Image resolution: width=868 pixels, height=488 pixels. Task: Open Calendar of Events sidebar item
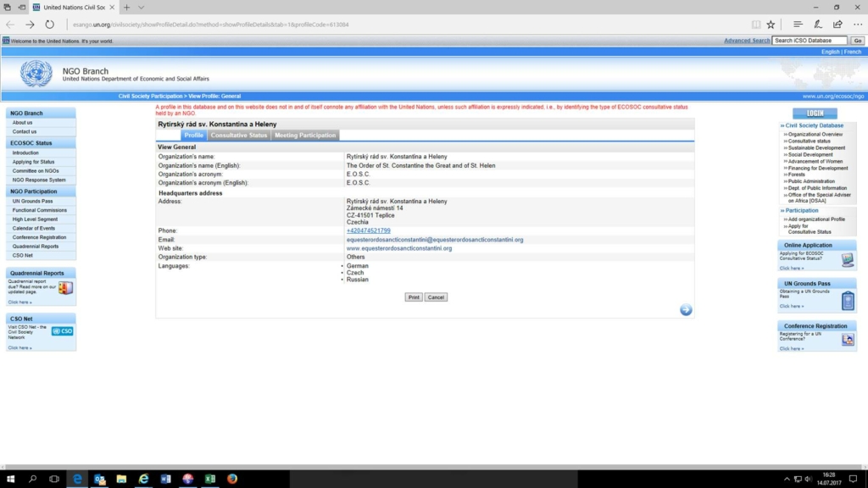click(x=34, y=229)
